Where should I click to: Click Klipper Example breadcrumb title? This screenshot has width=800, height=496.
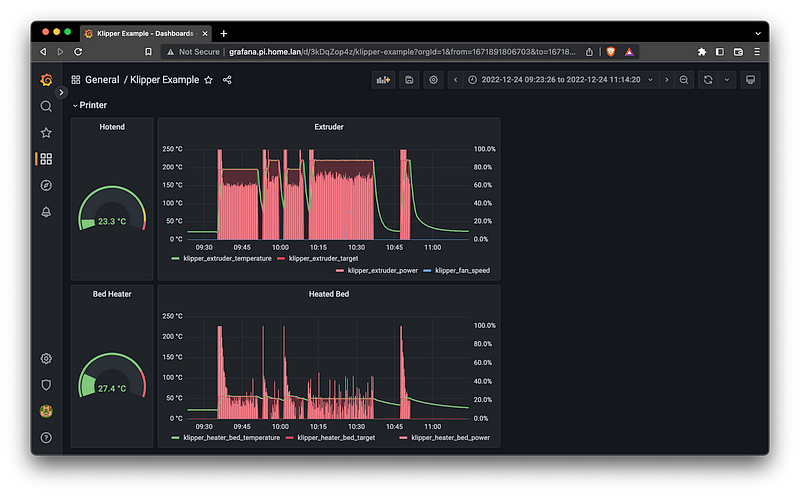164,80
